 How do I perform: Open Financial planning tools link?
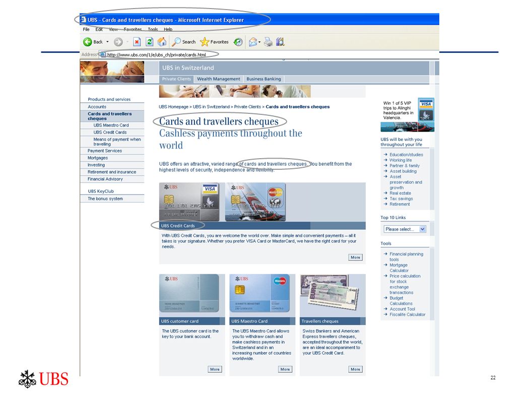click(406, 257)
